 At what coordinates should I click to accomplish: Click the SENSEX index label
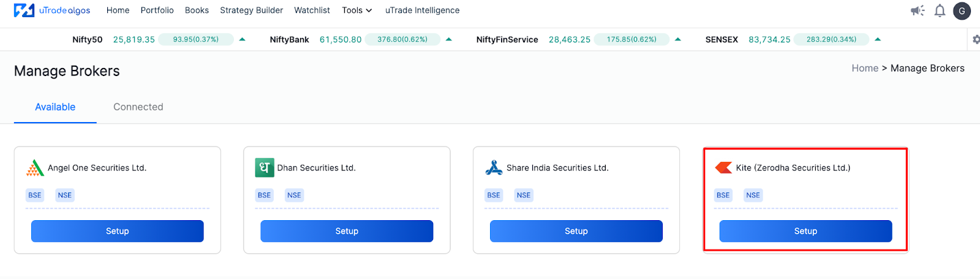pos(722,39)
